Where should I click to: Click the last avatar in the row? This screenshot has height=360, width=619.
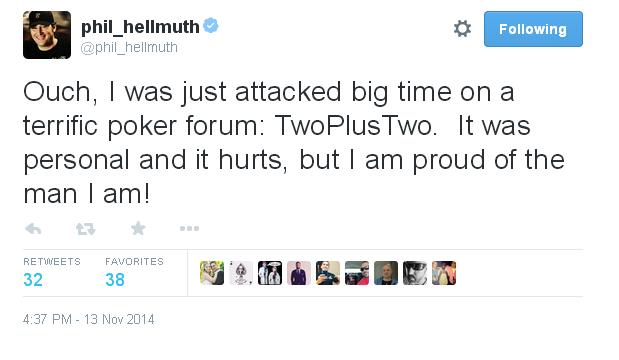pyautogui.click(x=444, y=273)
